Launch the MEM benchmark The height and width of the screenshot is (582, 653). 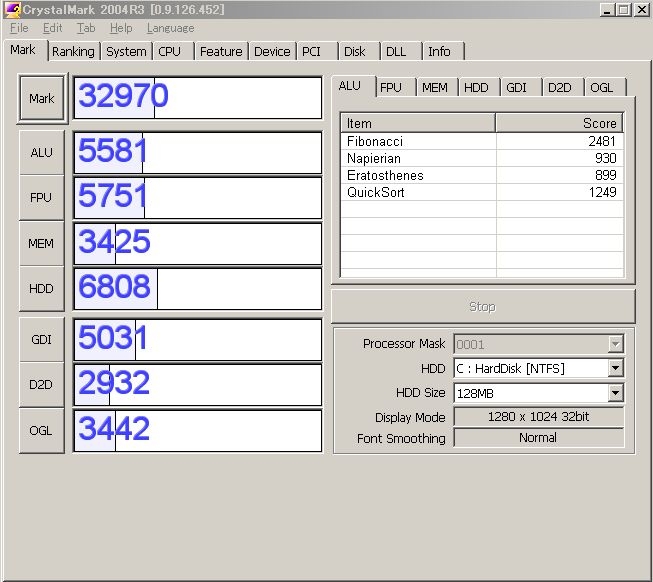coord(41,244)
